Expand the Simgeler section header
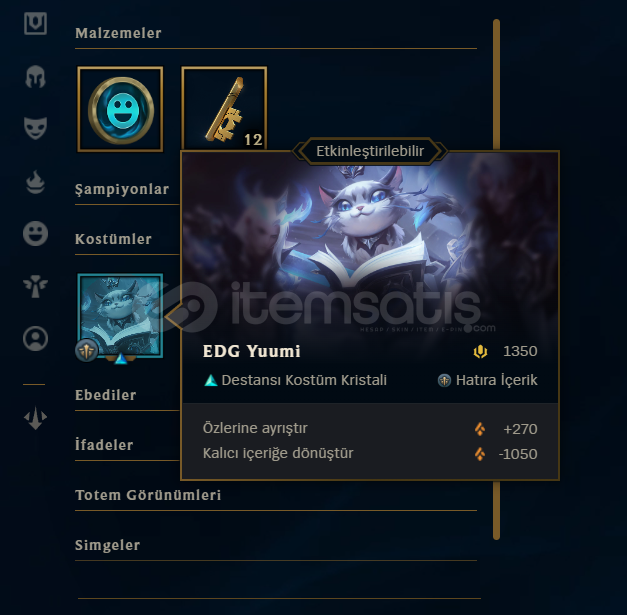The image size is (627, 615). click(x=108, y=545)
